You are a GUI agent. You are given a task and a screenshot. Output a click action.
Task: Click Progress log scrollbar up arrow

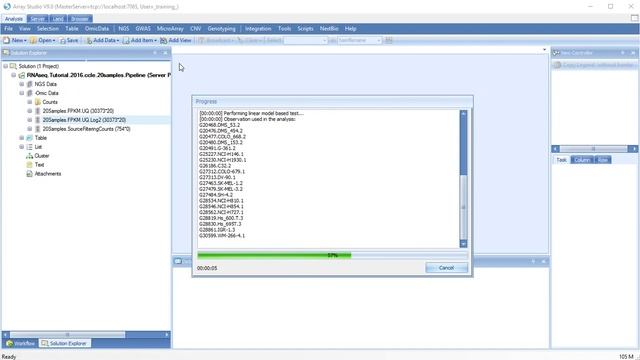coord(463,113)
